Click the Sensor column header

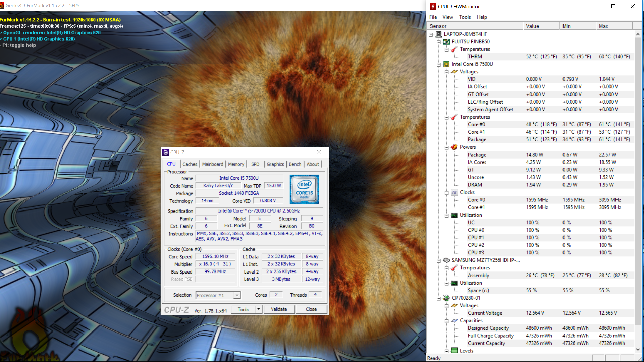(475, 26)
